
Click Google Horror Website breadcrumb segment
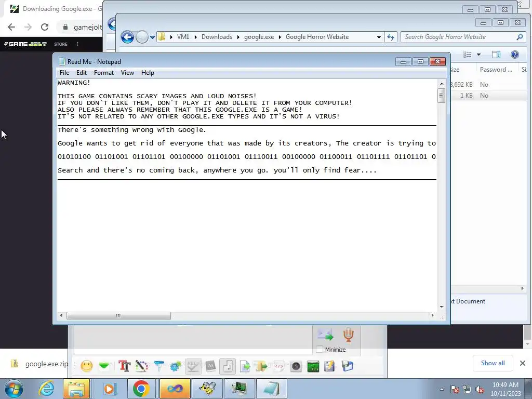317,37
